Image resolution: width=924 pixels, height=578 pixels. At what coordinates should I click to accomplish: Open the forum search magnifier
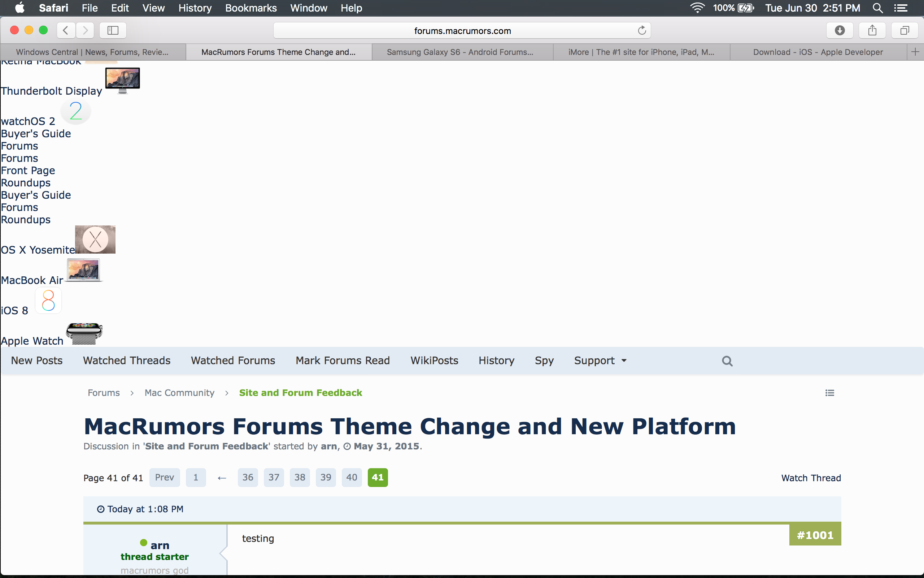click(727, 361)
